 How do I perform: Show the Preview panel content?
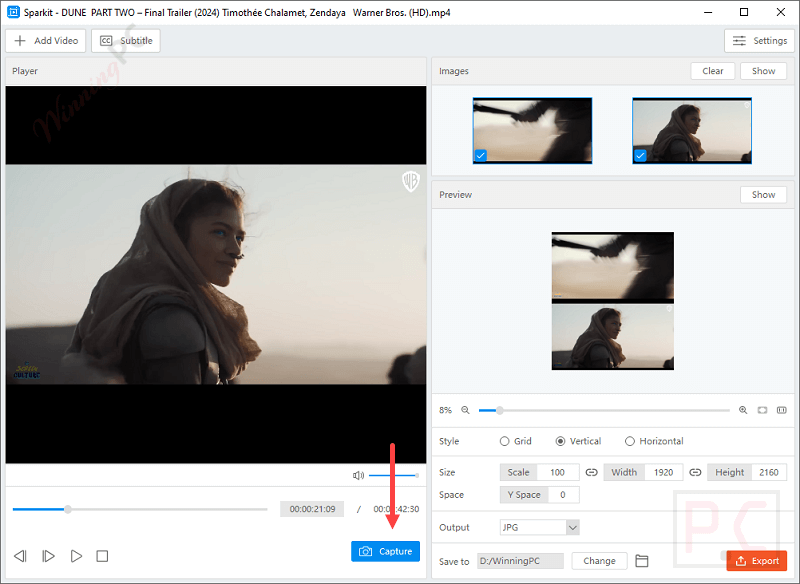763,195
